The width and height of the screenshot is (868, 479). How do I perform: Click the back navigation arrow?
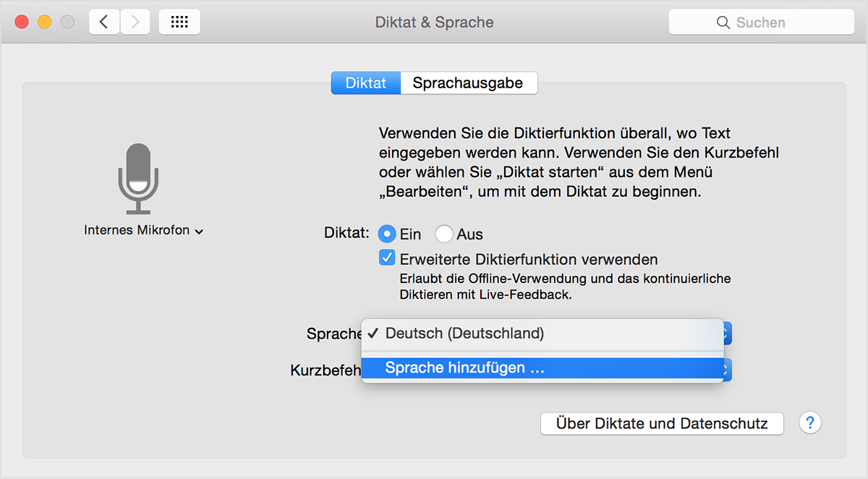pos(104,22)
